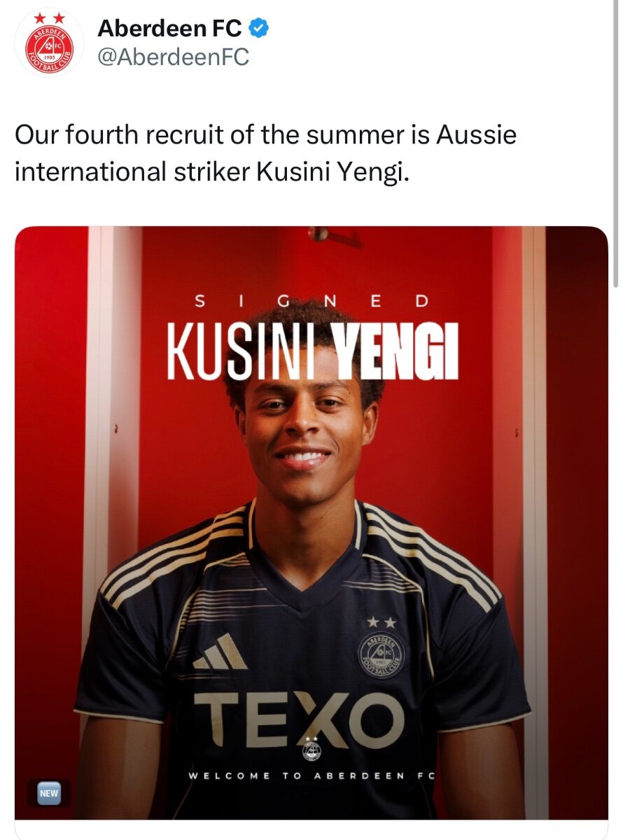Screen dimensions: 623x840
Task: Click the two stars above the jersey crest
Action: click(381, 622)
